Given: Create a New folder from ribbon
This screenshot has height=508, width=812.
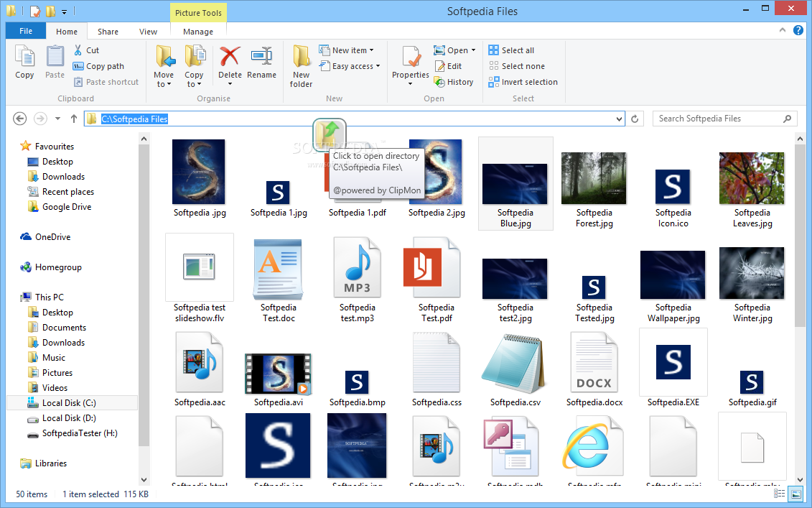Looking at the screenshot, I should coord(301,66).
